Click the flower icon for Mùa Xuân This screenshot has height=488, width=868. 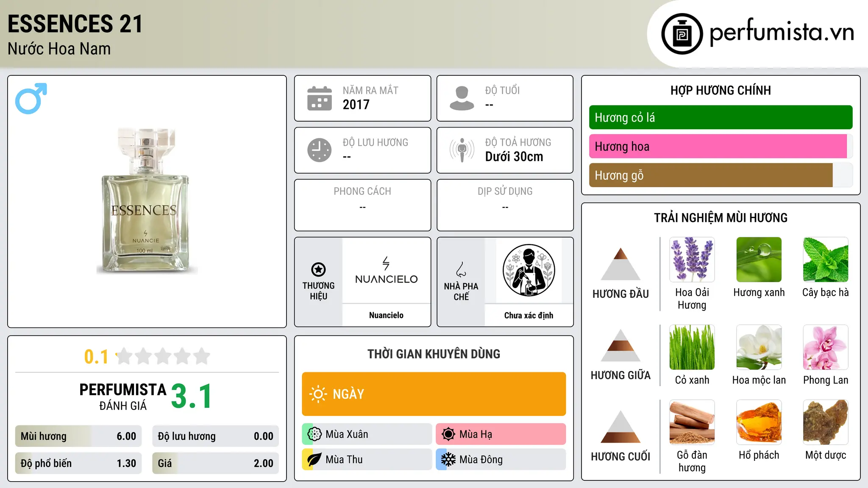click(314, 434)
